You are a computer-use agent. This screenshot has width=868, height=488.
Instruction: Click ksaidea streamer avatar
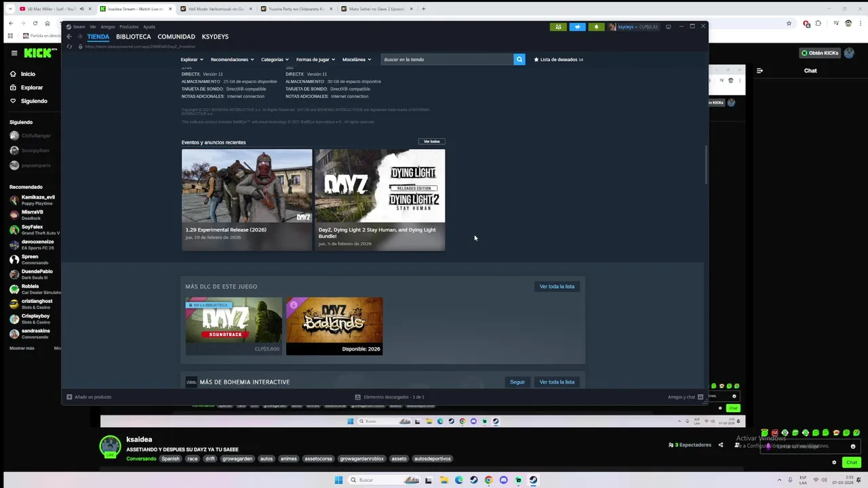pos(111,446)
